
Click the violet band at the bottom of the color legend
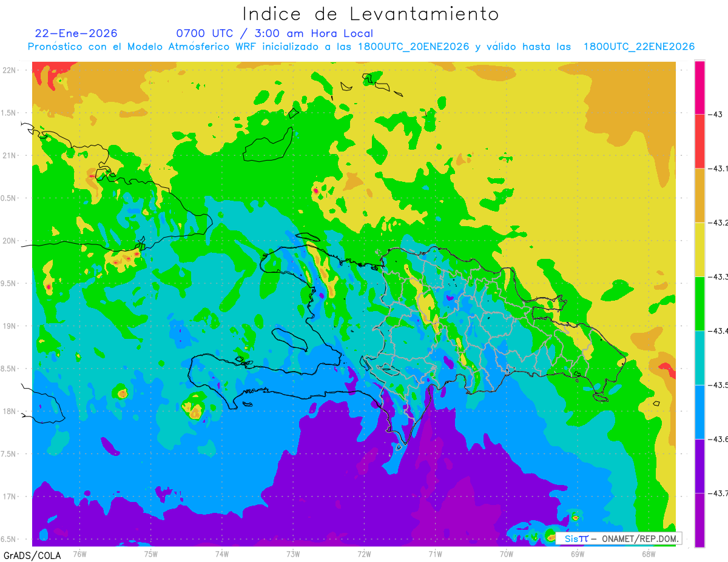point(699,520)
